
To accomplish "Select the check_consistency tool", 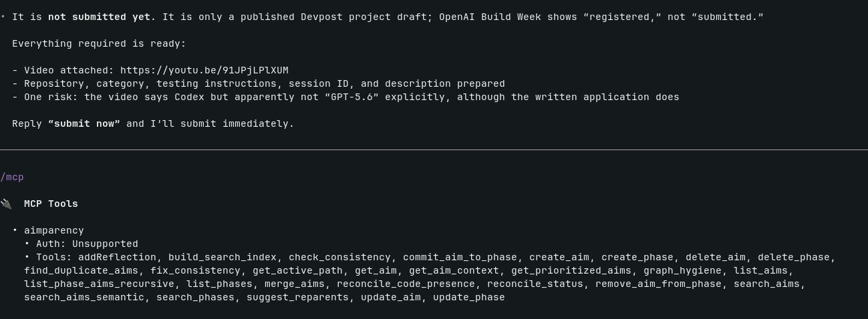I will 339,258.
